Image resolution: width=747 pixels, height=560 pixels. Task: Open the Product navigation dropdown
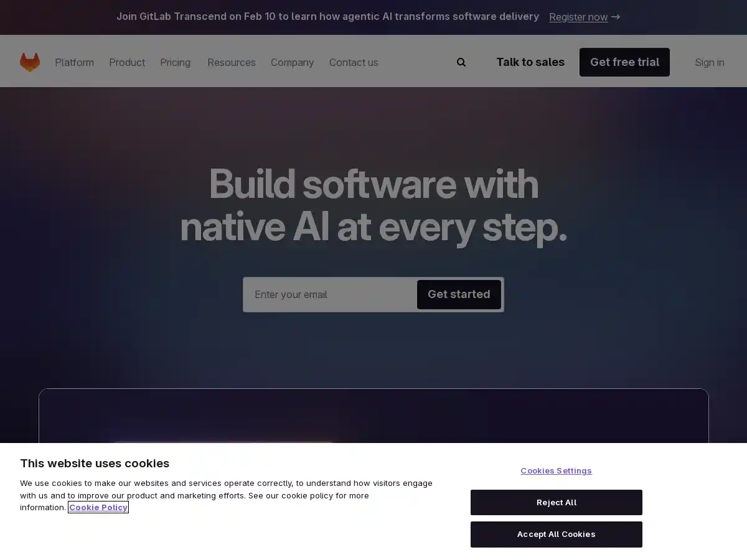coord(127,62)
